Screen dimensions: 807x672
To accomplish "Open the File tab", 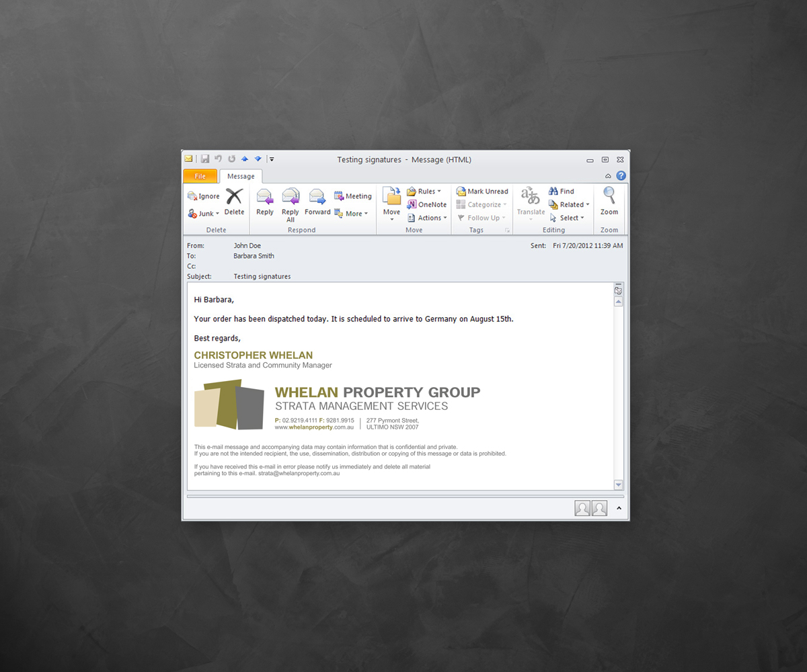I will [200, 176].
